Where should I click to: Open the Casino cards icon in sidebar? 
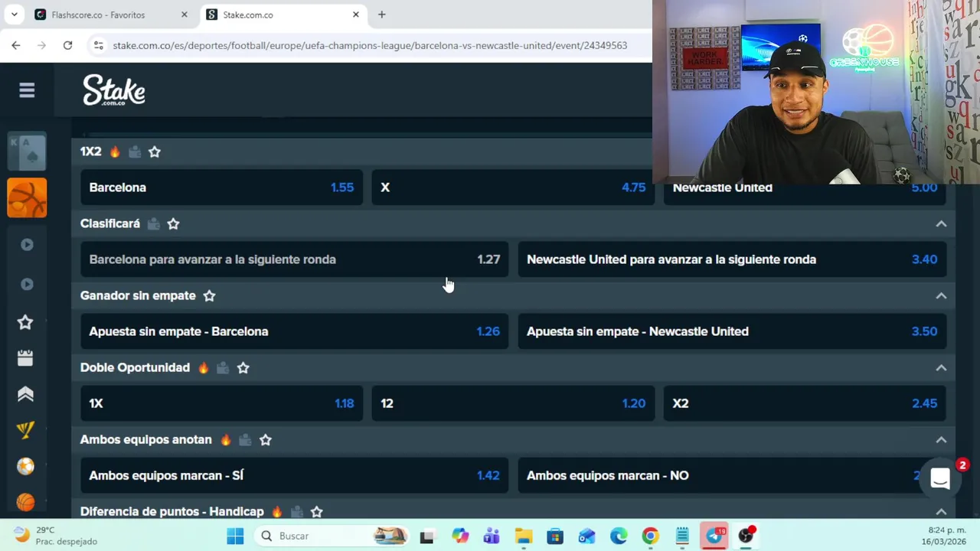pyautogui.click(x=27, y=151)
